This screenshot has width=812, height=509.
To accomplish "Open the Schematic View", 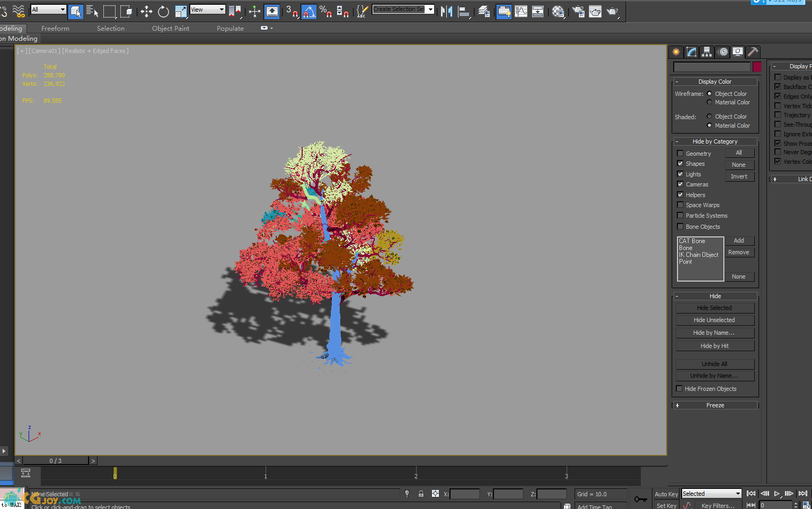I will pyautogui.click(x=537, y=11).
